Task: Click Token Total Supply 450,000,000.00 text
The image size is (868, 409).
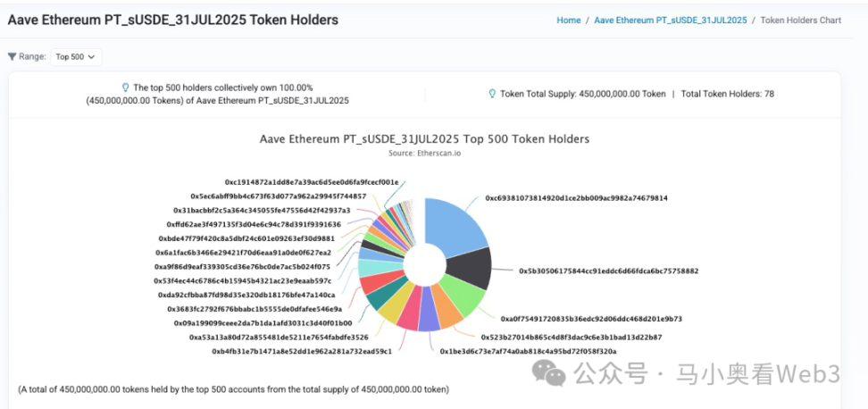Action: [x=583, y=94]
